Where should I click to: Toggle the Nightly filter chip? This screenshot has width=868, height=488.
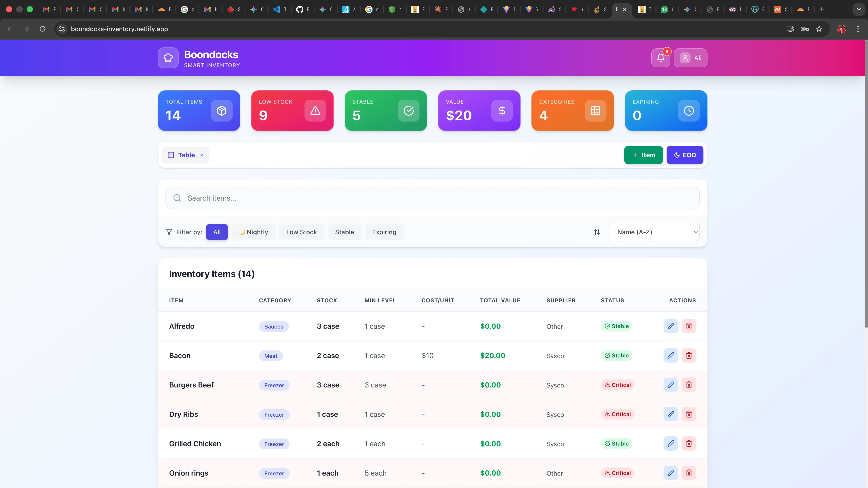253,232
